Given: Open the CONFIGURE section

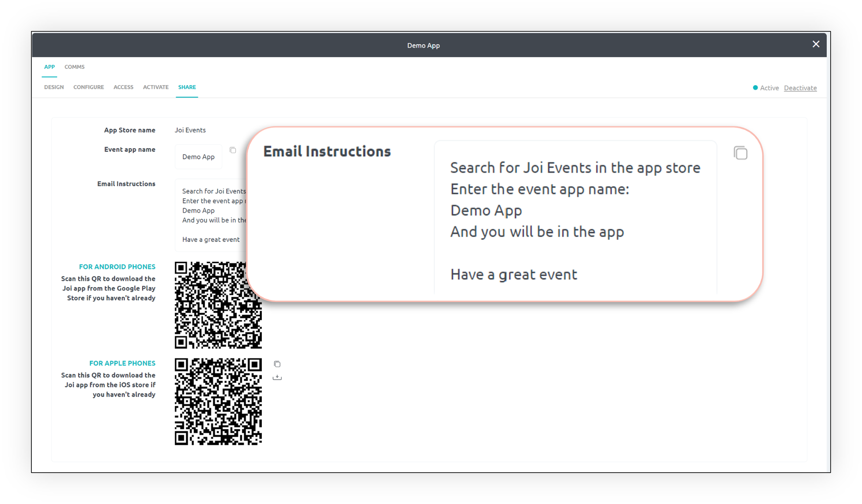Looking at the screenshot, I should coord(88,87).
